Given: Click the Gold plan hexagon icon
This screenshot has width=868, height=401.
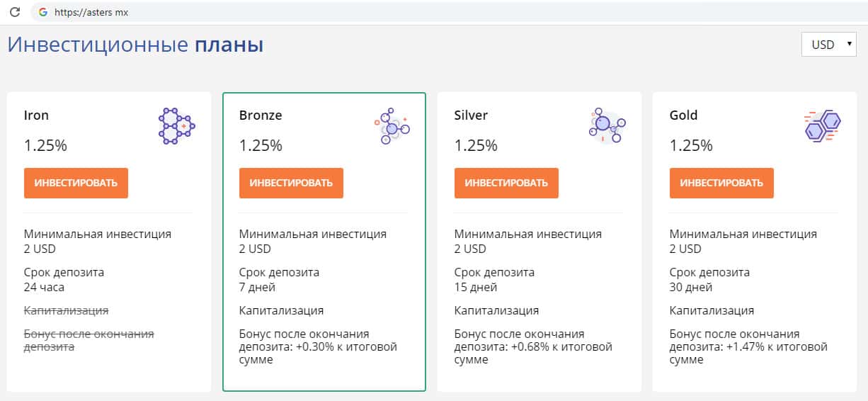Looking at the screenshot, I should point(822,126).
